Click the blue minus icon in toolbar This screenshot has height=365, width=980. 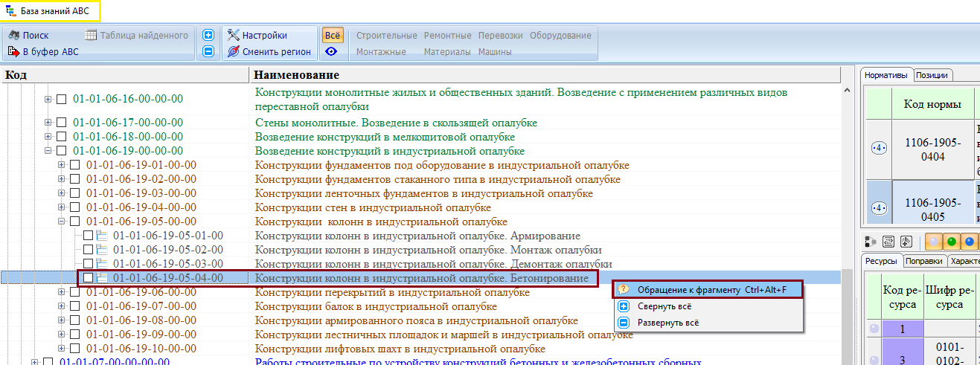point(208,51)
